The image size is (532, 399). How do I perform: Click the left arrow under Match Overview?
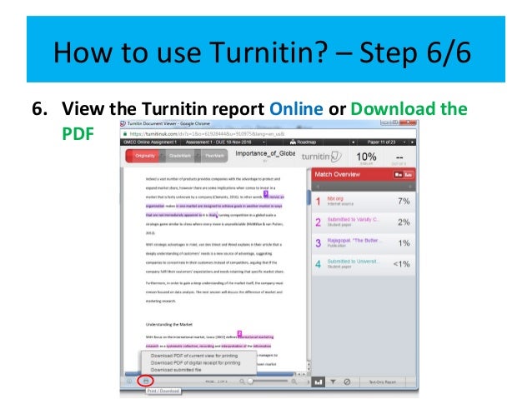click(318, 187)
